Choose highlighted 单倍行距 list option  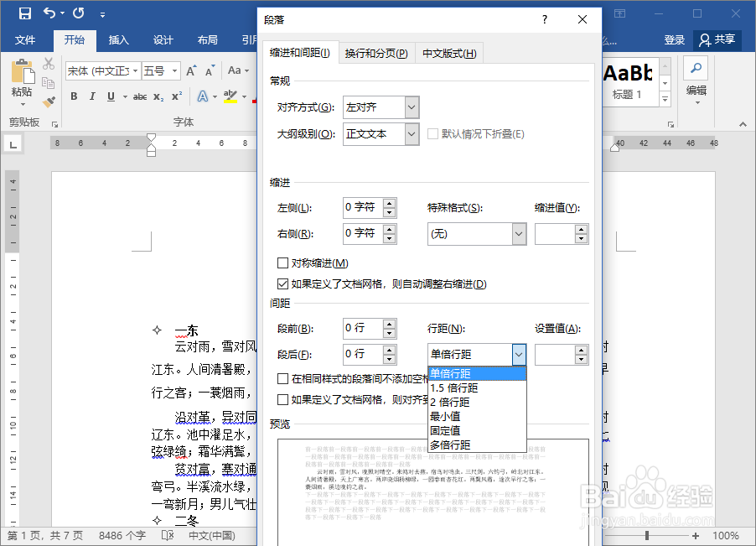(x=477, y=373)
